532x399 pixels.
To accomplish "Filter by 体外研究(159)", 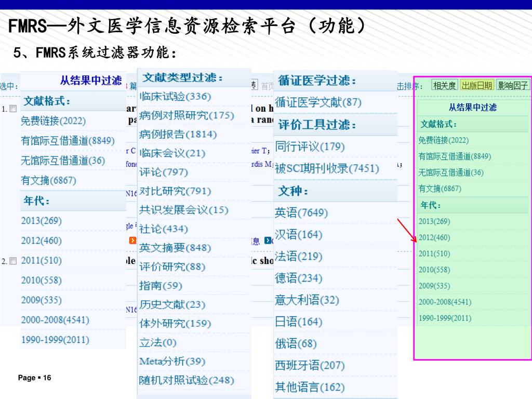I will (175, 323).
